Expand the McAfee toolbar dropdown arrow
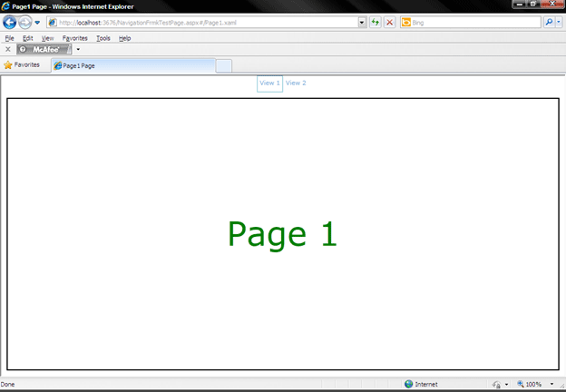 [78, 49]
